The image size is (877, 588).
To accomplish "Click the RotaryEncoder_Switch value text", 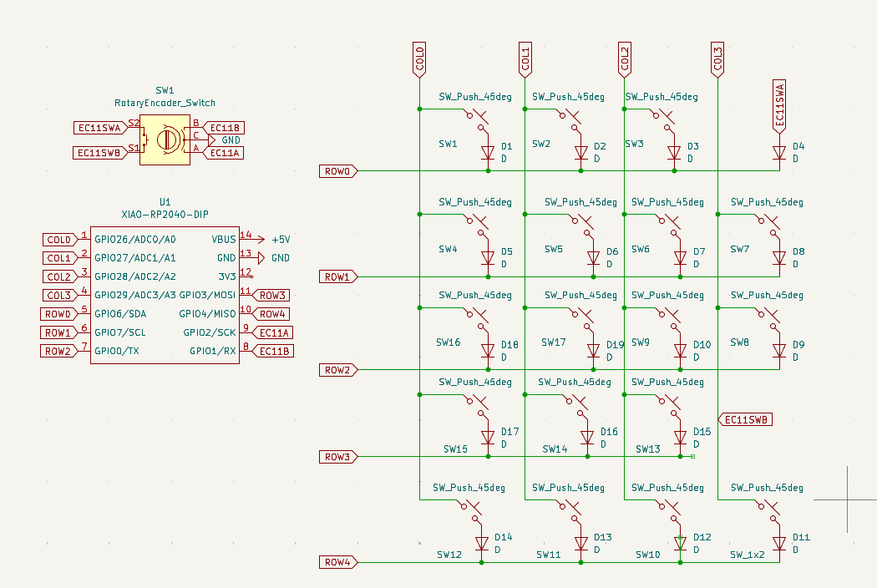I will (165, 103).
